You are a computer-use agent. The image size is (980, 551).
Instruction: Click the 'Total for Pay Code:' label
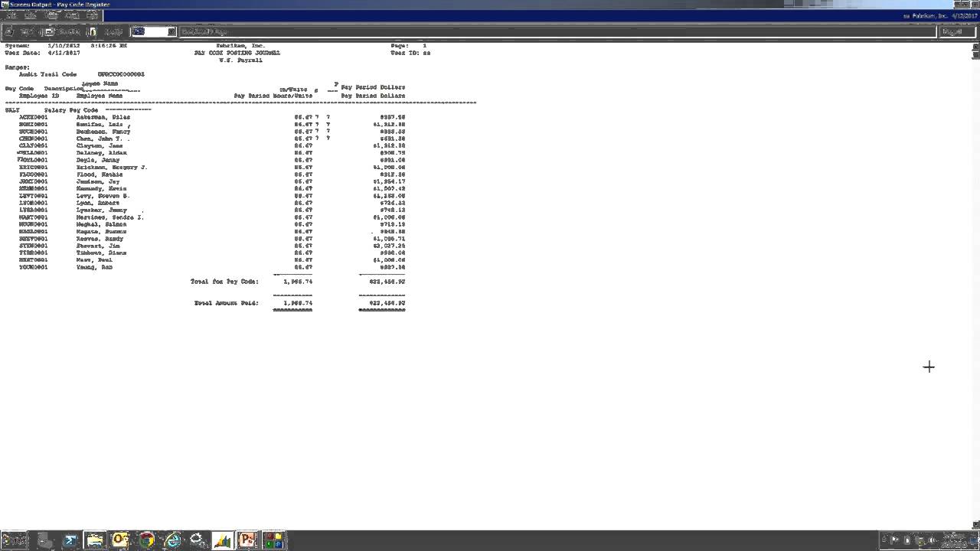click(224, 282)
